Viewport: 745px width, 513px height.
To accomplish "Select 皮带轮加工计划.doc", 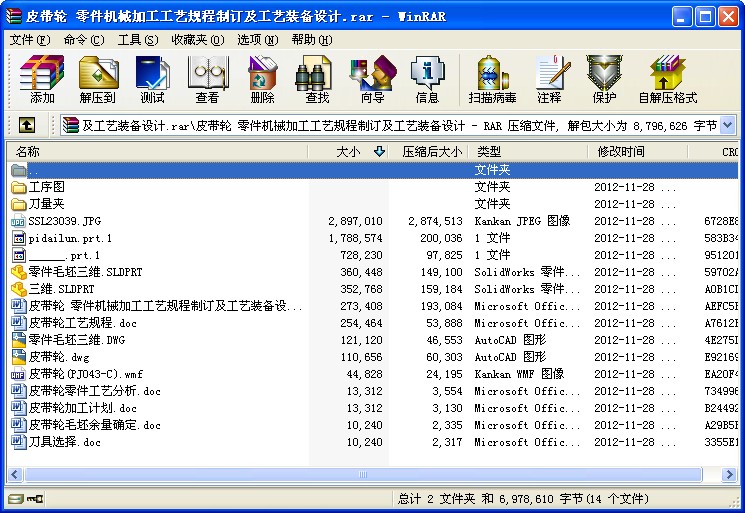I will pyautogui.click(x=74, y=408).
